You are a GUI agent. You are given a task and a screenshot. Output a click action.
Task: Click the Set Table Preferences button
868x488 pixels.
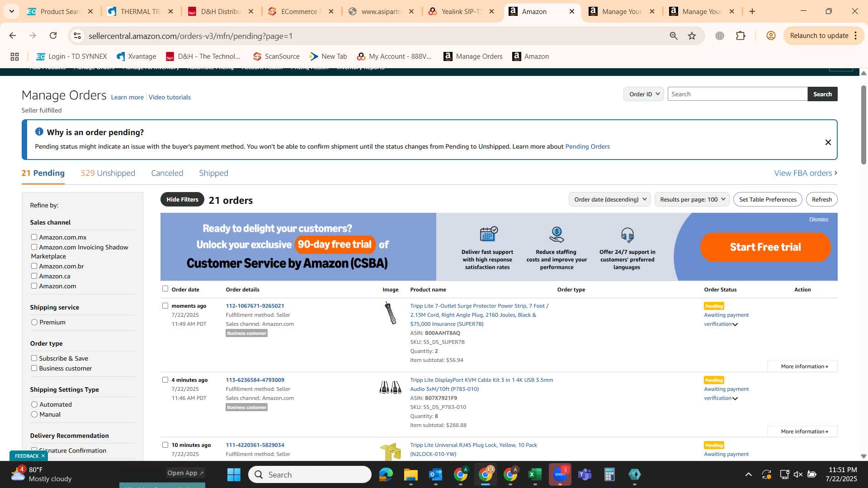click(x=768, y=199)
